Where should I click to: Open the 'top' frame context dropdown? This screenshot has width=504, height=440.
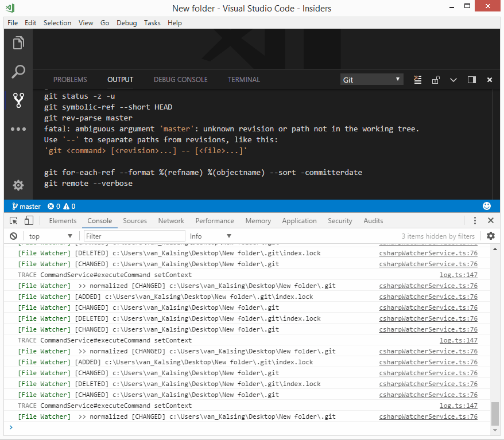pos(49,235)
